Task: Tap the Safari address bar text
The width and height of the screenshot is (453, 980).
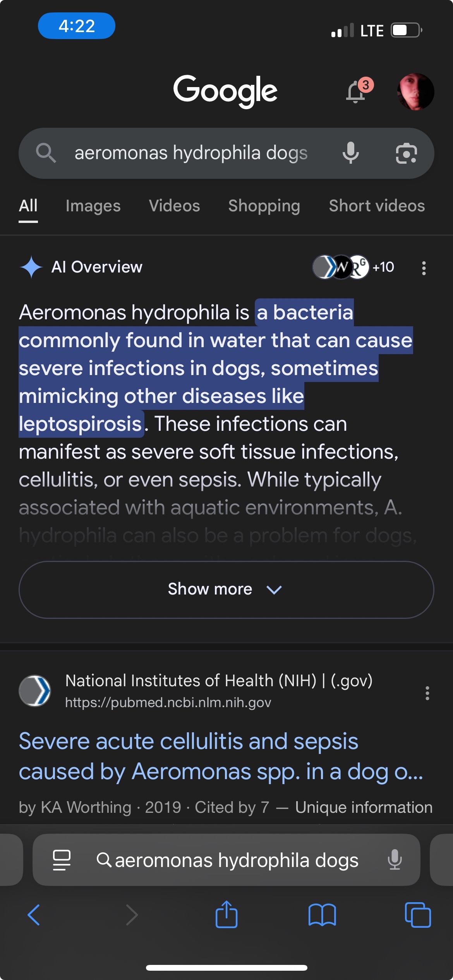Action: [x=237, y=860]
